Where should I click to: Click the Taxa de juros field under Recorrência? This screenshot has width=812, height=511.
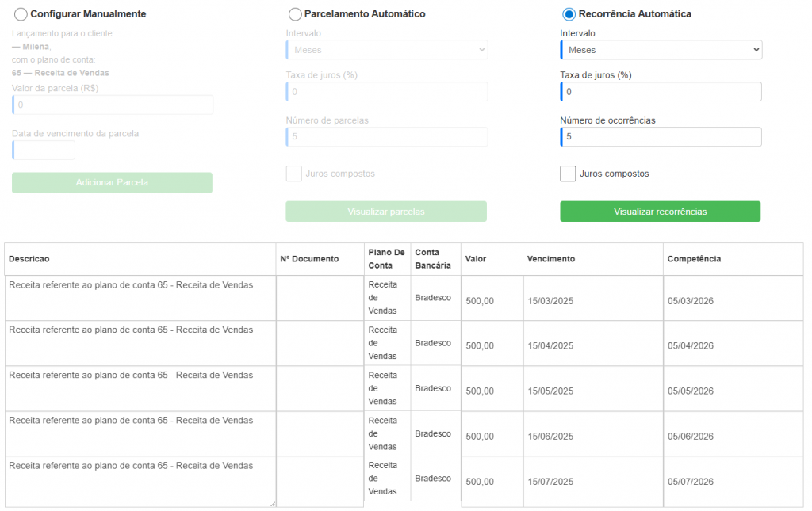(661, 92)
